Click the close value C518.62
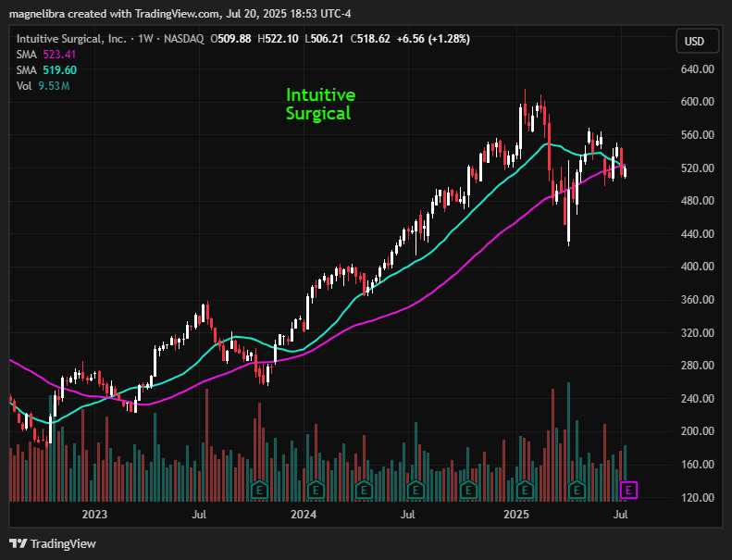Screen dimensions: 732x560 tap(370, 39)
